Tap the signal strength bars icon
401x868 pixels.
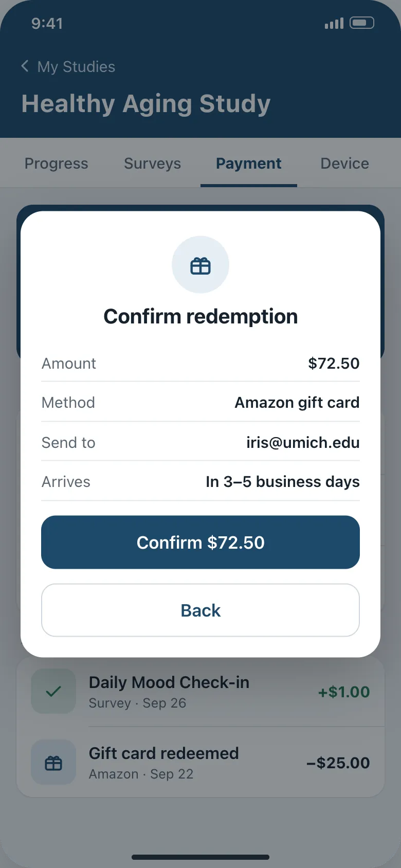coord(334,23)
